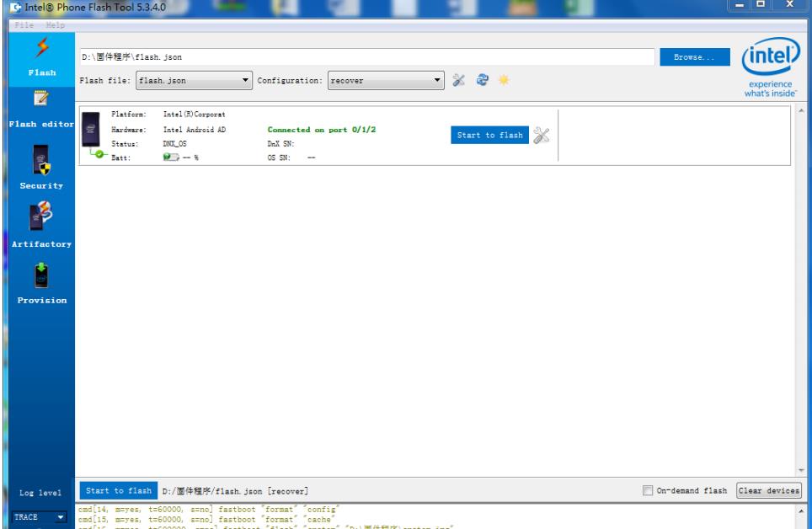Viewport: 812px width, 529px height.
Task: Click the DNX_OS status value
Action: pyautogui.click(x=174, y=143)
